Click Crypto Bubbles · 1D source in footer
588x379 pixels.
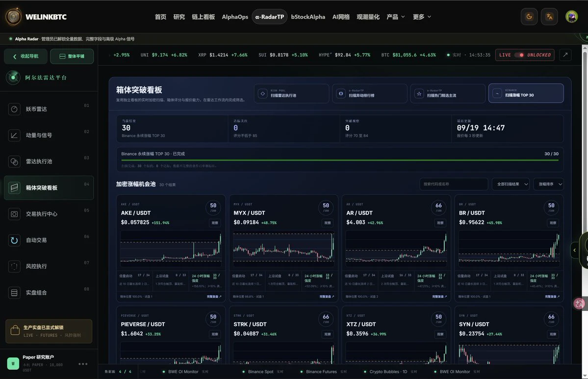388,372
